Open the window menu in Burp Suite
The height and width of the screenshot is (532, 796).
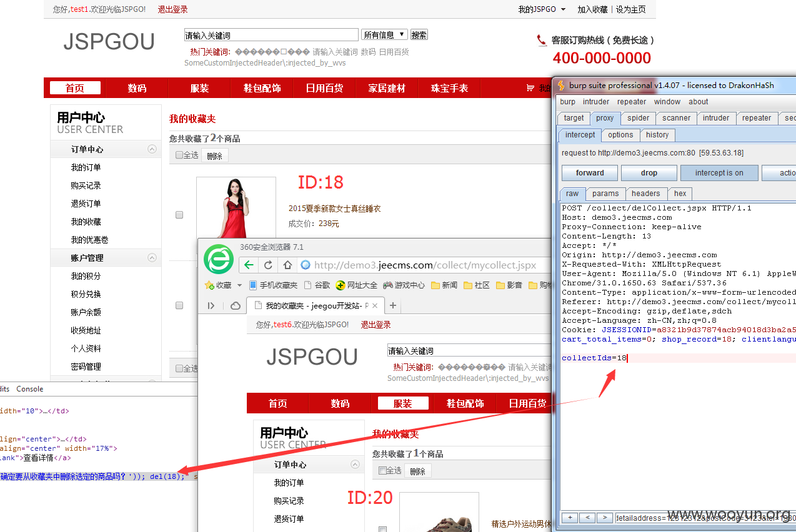[667, 102]
